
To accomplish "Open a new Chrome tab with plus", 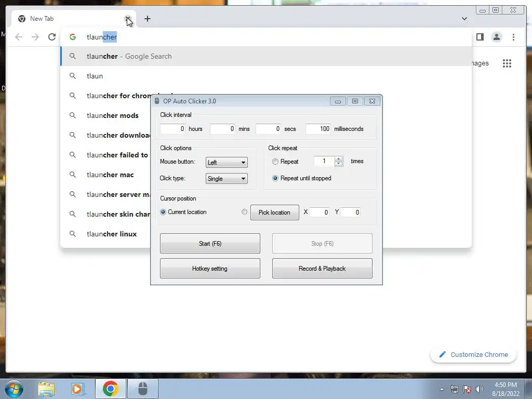I will (147, 19).
